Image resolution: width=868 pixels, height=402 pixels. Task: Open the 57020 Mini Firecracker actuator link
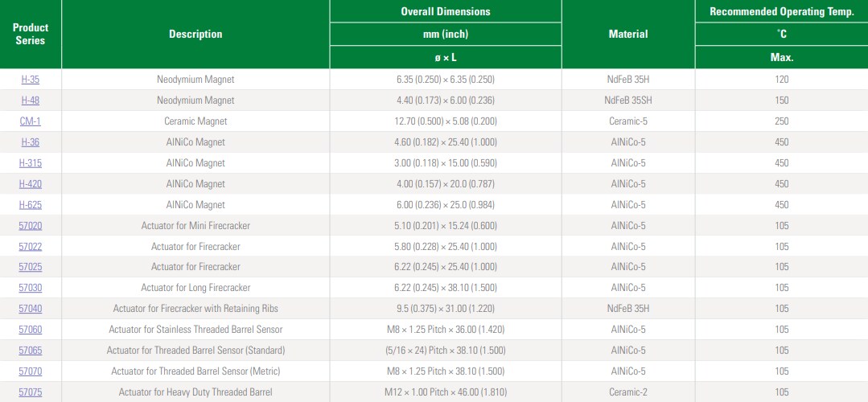click(x=30, y=226)
